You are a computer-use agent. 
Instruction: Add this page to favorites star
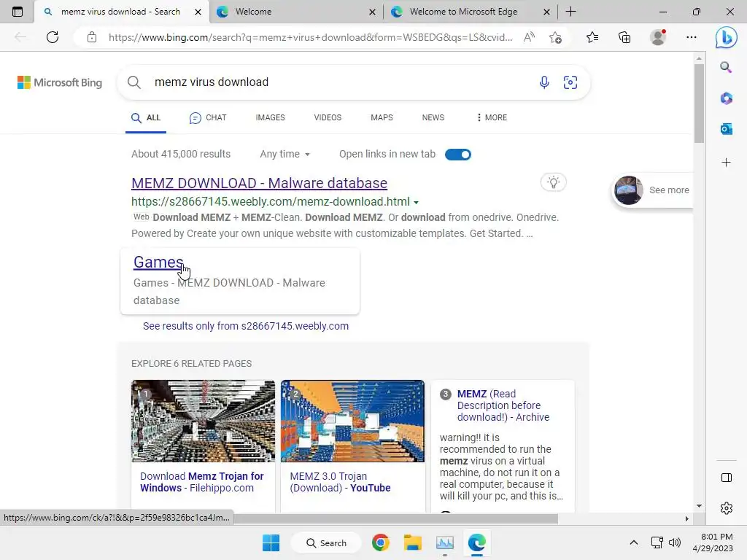[555, 37]
